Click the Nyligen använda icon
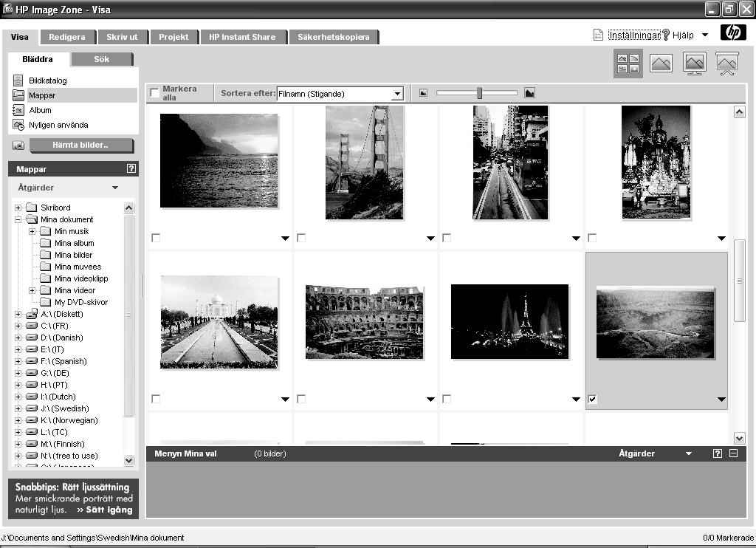The width and height of the screenshot is (756, 548). tap(18, 125)
